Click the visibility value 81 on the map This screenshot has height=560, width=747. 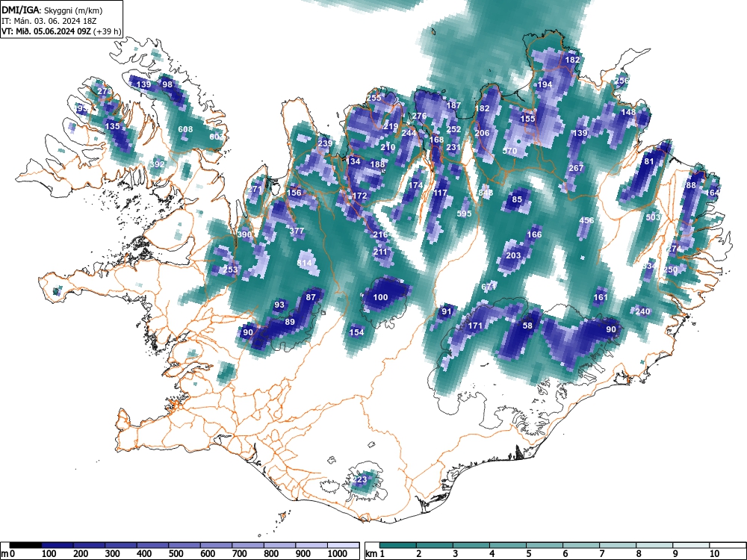[649, 161]
